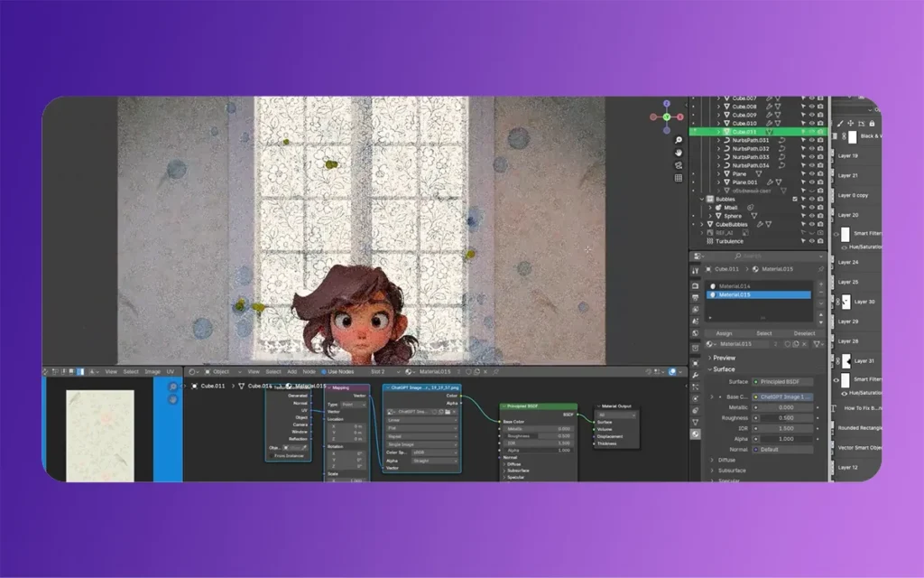
Task: Open the Object mode dropdown in node editor
Action: click(223, 371)
